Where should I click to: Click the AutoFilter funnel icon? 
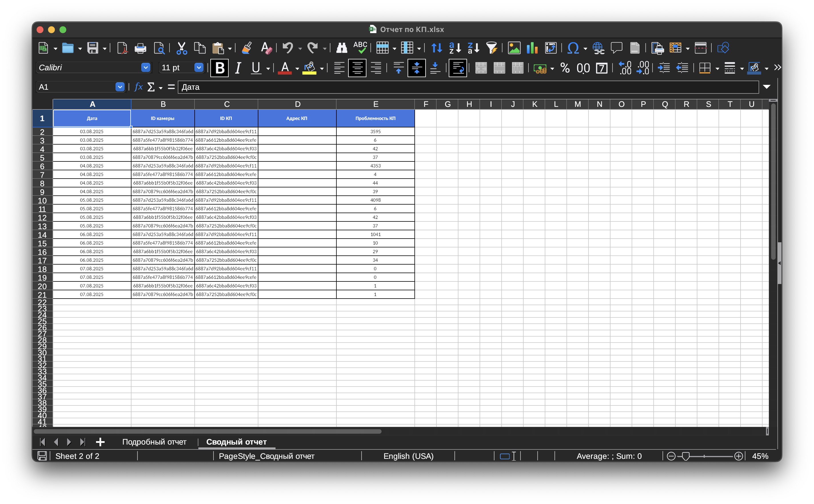[492, 48]
